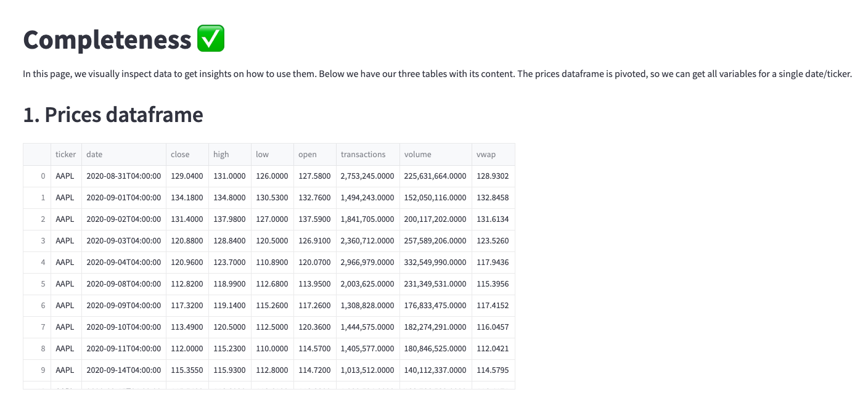Select the vwap column header
Viewport: 868px width, 408px height.
coord(493,155)
